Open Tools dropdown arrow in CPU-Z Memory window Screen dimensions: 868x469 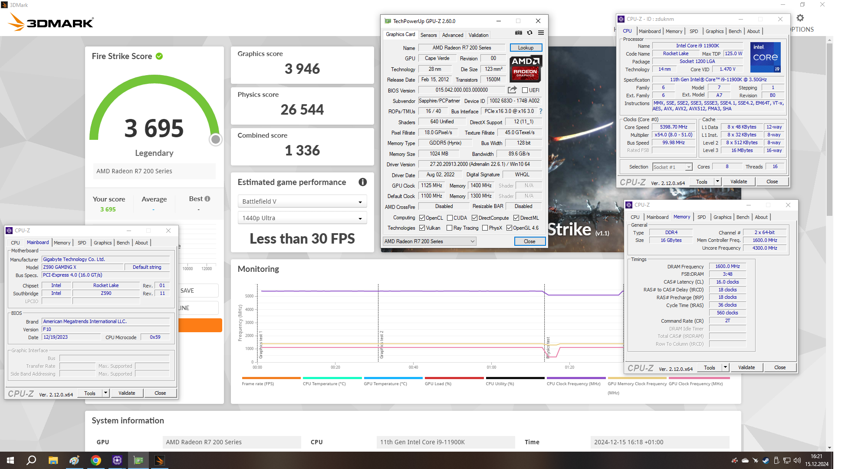(725, 367)
